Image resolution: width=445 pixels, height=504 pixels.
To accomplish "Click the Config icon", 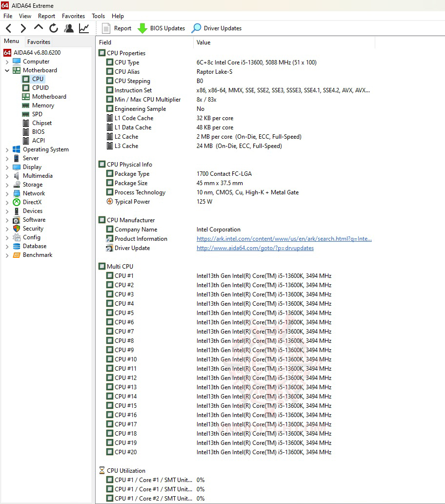I will click(x=17, y=237).
